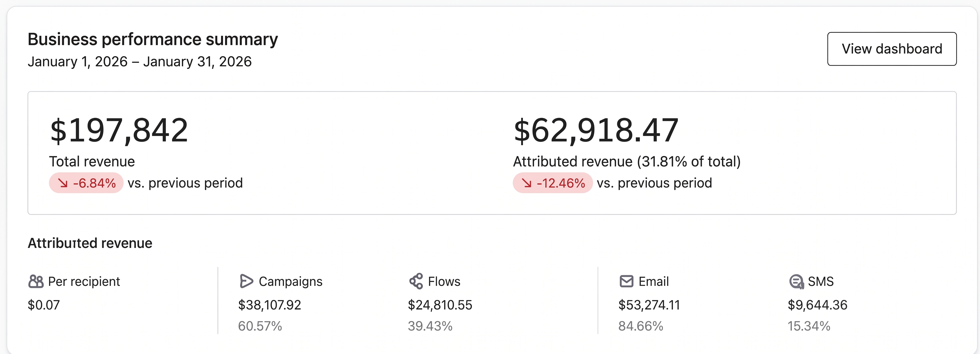The height and width of the screenshot is (354, 980).
Task: Click the -12.46% change indicator badge
Action: [552, 183]
